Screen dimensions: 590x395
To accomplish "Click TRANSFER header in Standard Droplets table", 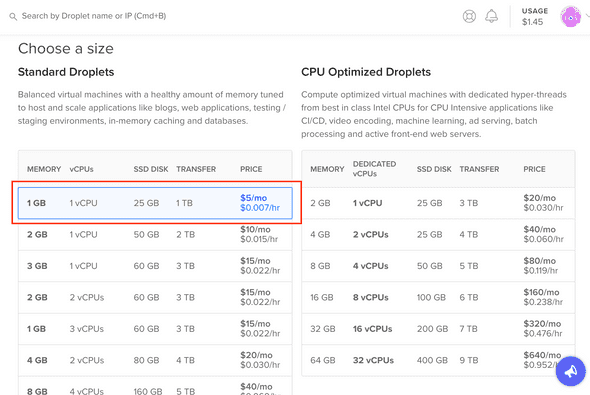I will tap(196, 169).
